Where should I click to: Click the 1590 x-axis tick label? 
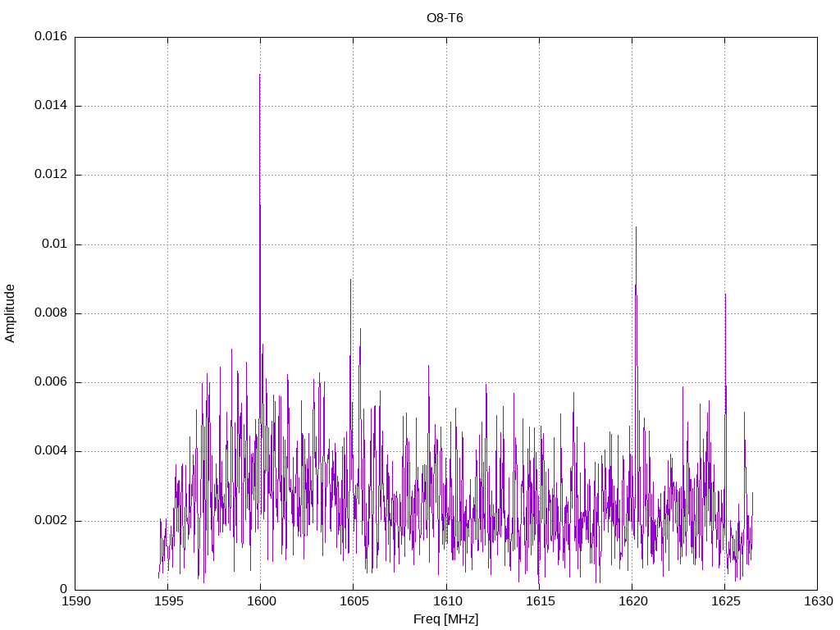pyautogui.click(x=76, y=601)
